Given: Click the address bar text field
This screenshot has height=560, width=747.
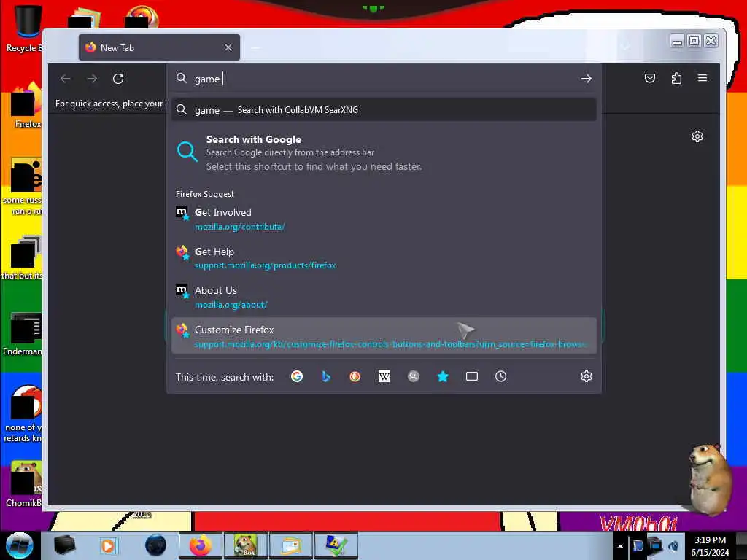Looking at the screenshot, I should [384, 79].
